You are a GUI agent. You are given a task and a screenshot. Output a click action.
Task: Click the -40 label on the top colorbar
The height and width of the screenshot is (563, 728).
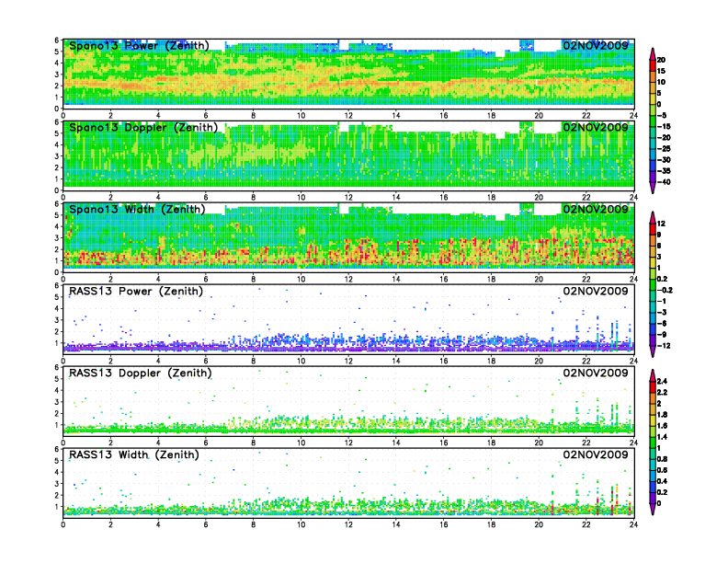pos(664,182)
